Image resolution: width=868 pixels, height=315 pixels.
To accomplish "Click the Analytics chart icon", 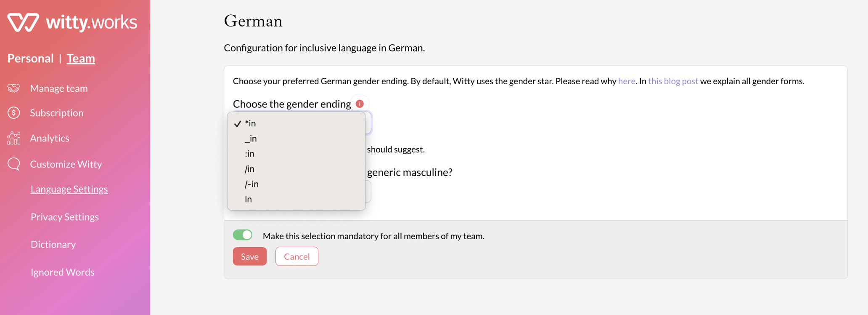I will [14, 138].
